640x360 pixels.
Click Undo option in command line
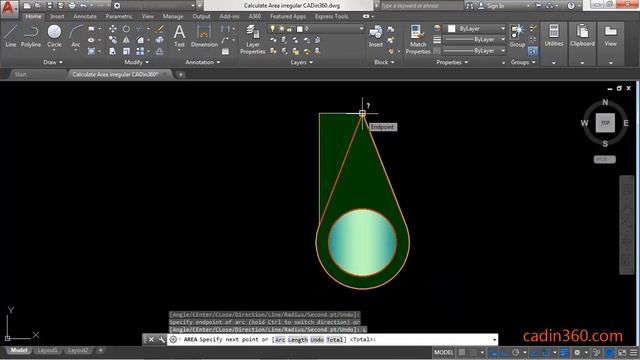point(317,340)
